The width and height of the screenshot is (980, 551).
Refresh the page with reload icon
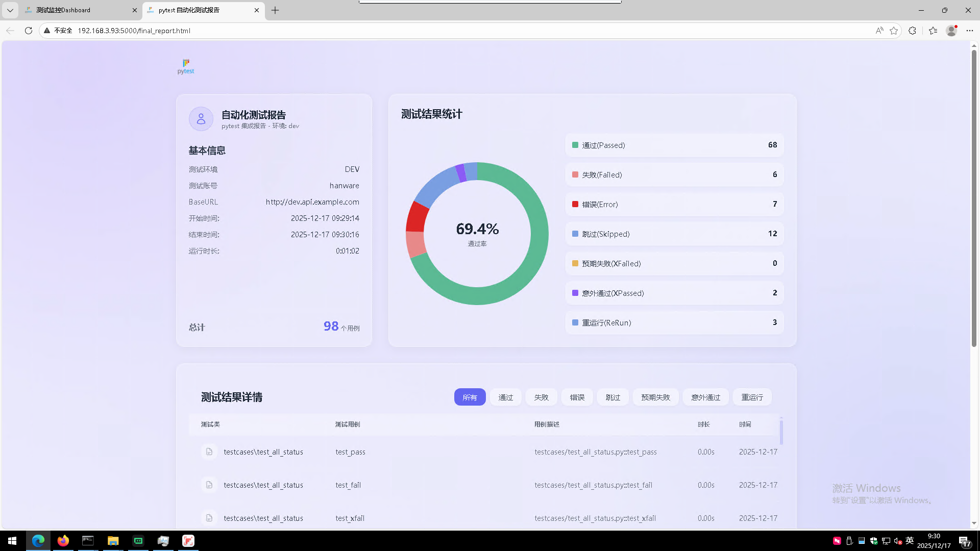click(29, 31)
